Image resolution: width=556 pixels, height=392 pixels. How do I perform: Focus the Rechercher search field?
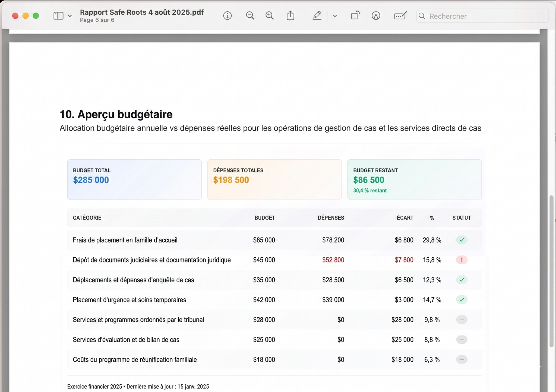click(482, 16)
